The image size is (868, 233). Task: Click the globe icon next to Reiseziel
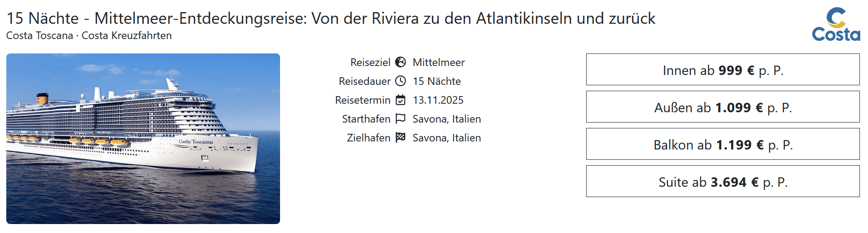[x=401, y=62]
